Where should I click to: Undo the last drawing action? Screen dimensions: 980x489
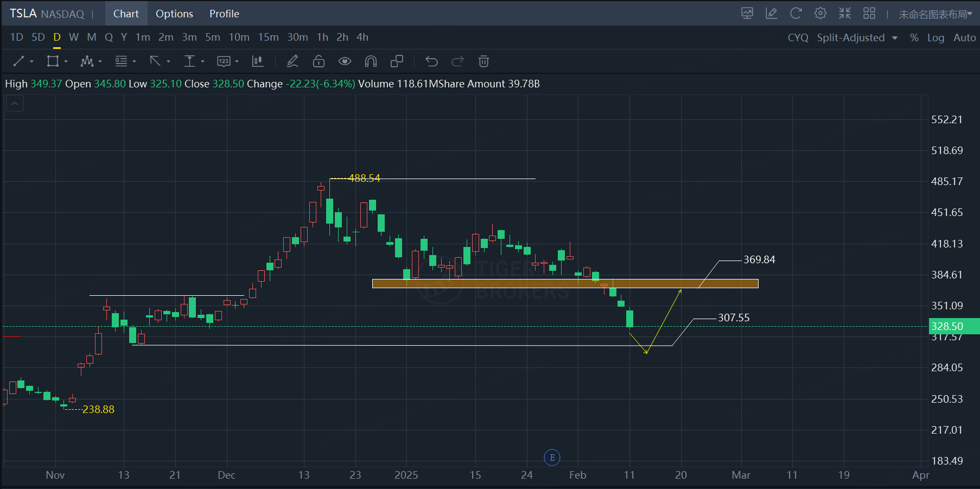(431, 61)
